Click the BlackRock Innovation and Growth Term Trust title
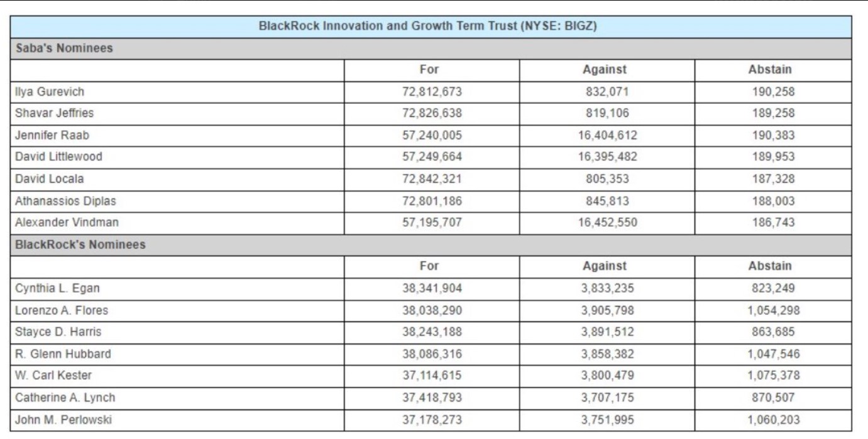The image size is (868, 439). pyautogui.click(x=427, y=27)
